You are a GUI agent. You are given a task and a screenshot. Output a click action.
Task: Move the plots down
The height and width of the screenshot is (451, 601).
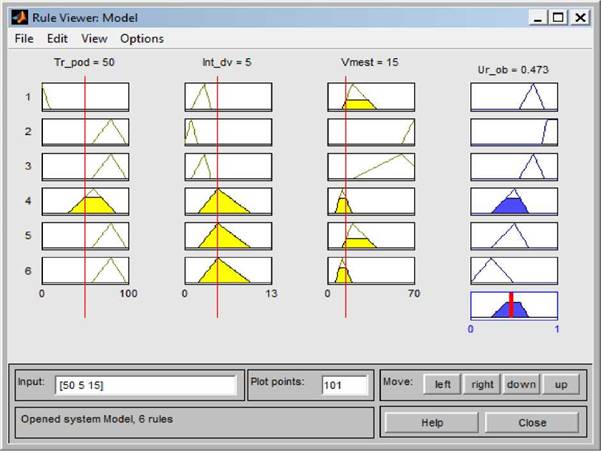coord(521,384)
